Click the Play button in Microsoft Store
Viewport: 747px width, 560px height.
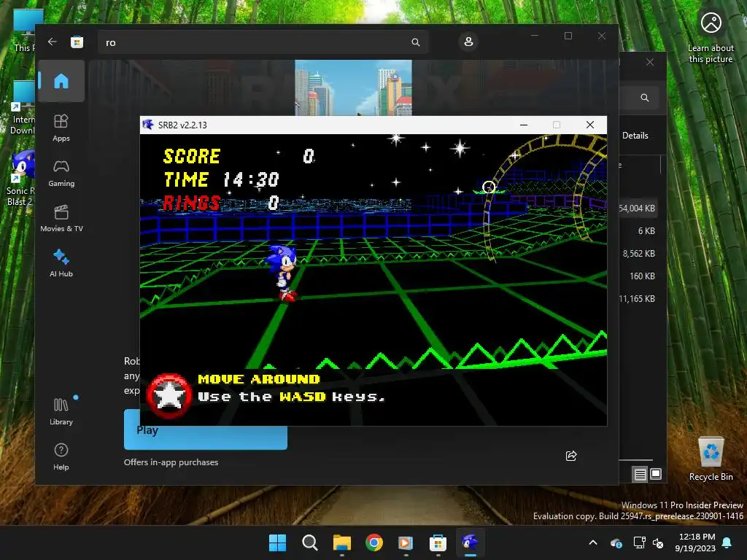tap(205, 429)
